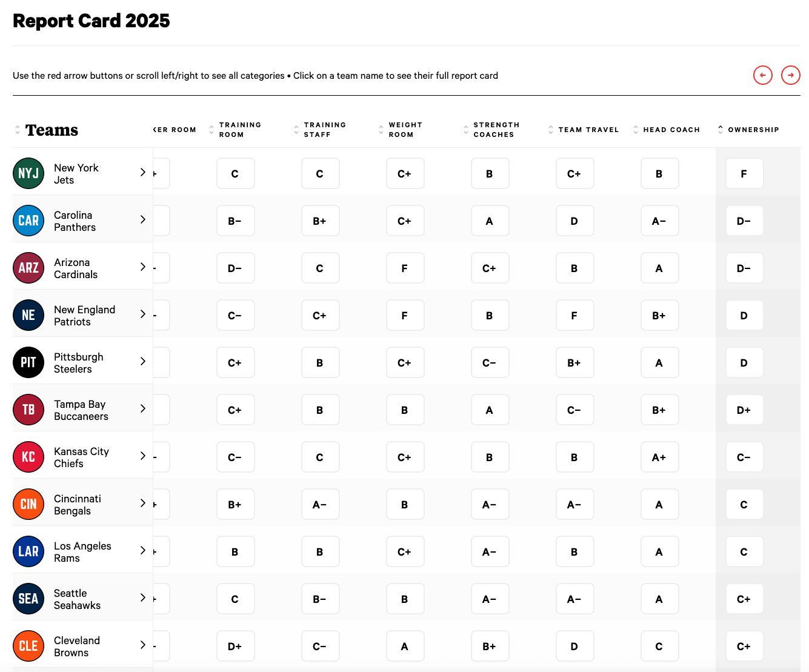The image size is (809, 672).
Task: Sort by the Training Staff column header
Action: (x=324, y=130)
